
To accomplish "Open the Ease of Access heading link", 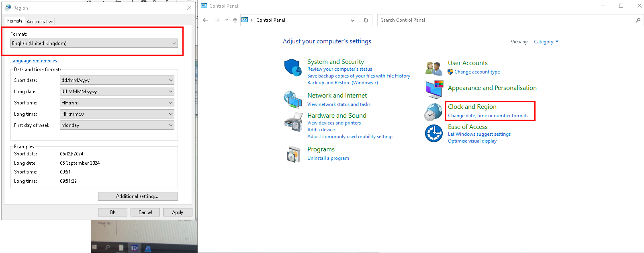I will (468, 127).
